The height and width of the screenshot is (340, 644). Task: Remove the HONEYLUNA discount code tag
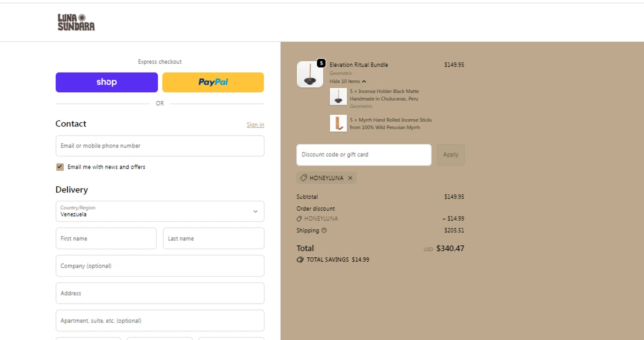(x=350, y=178)
